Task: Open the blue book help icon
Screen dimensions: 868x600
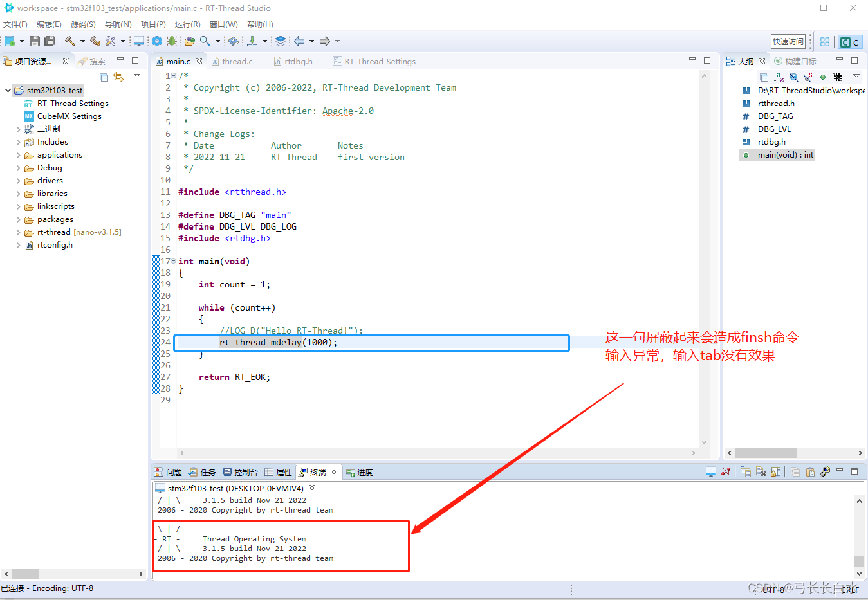Action: pos(234,41)
